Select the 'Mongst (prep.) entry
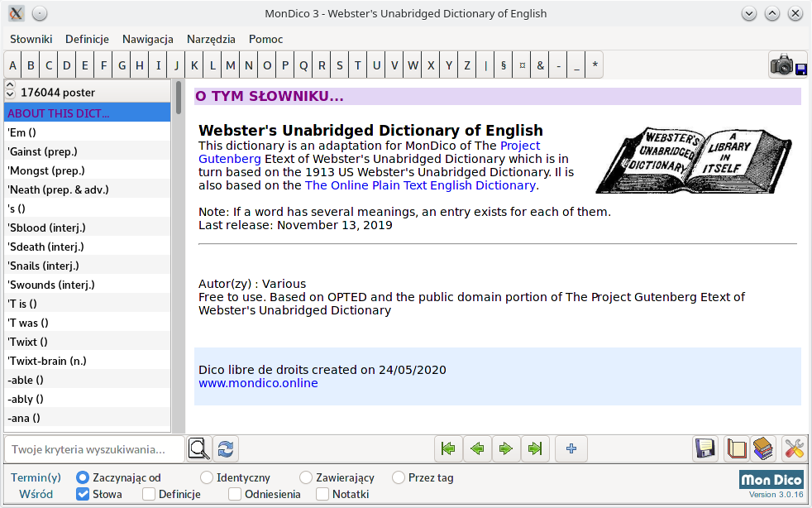This screenshot has height=508, width=812. 87,170
